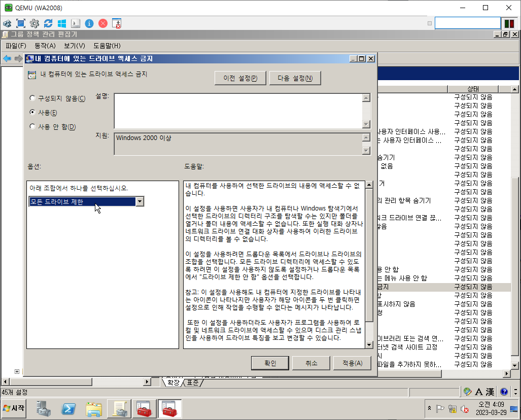Viewport: 521px width, 420px height.
Task: Click the scroll icon of Group Policy editor title
Action: [5, 34]
